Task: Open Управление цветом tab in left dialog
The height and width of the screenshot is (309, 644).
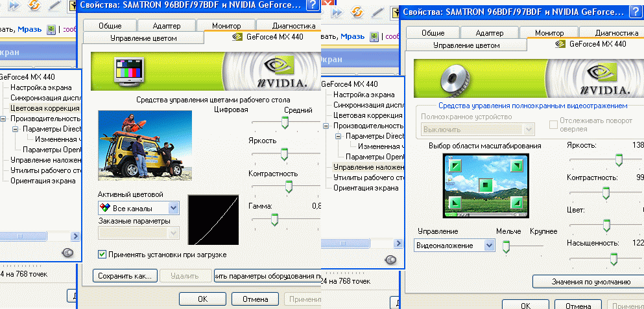Action: coord(143,38)
